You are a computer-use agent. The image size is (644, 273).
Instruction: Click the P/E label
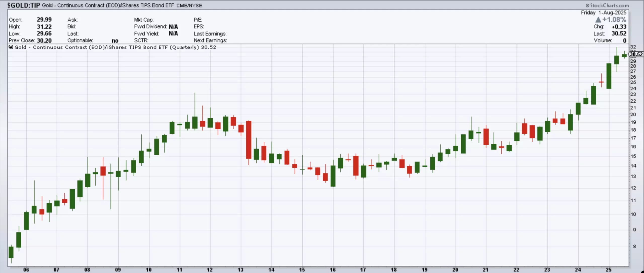click(x=198, y=20)
